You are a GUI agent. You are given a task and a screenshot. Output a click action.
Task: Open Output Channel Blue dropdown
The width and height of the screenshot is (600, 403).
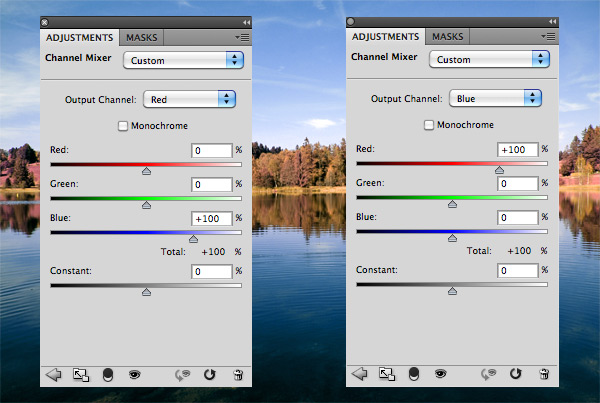pyautogui.click(x=496, y=98)
